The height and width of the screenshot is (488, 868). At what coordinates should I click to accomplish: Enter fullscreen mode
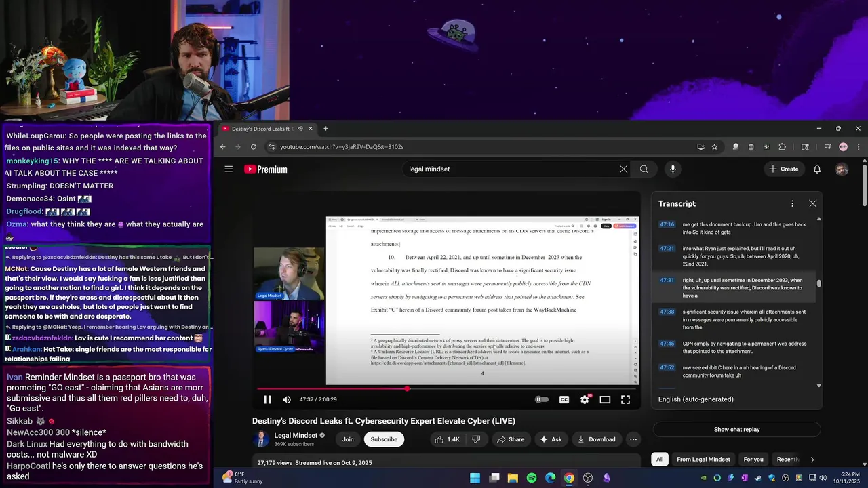(x=625, y=400)
